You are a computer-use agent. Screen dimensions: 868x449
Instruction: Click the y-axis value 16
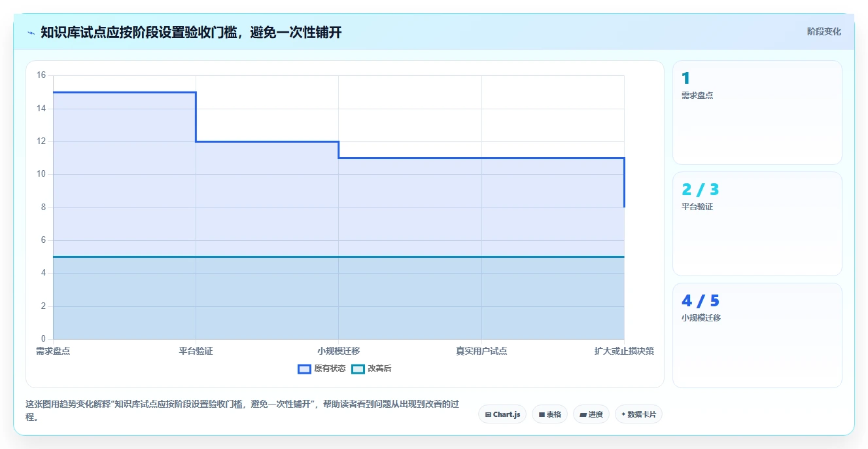point(41,75)
